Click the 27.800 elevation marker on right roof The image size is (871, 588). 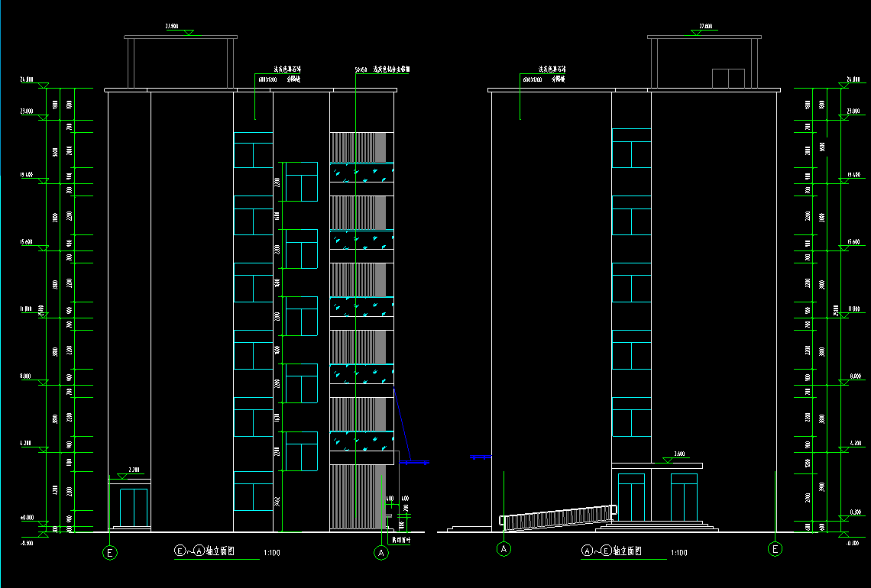[x=705, y=27]
